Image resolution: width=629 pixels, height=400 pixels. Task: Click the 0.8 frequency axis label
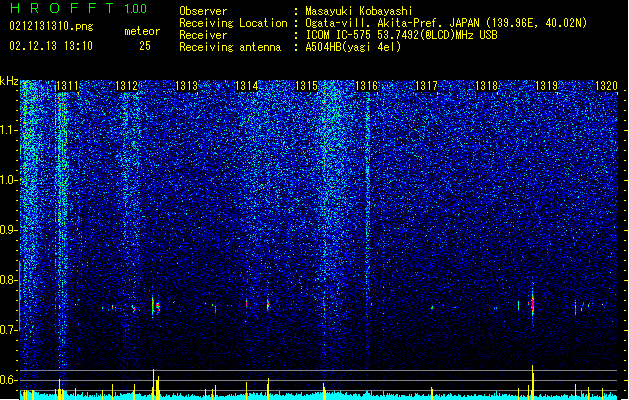[x=9, y=280]
